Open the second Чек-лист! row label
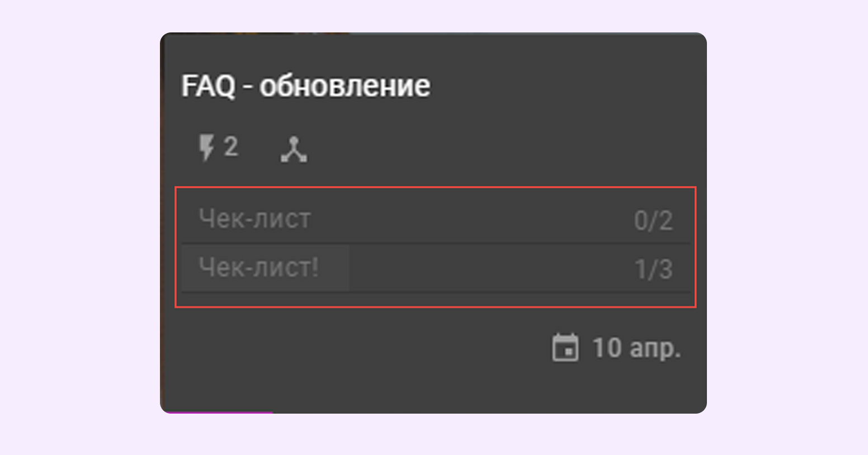The width and height of the screenshot is (868, 455). coord(259,267)
